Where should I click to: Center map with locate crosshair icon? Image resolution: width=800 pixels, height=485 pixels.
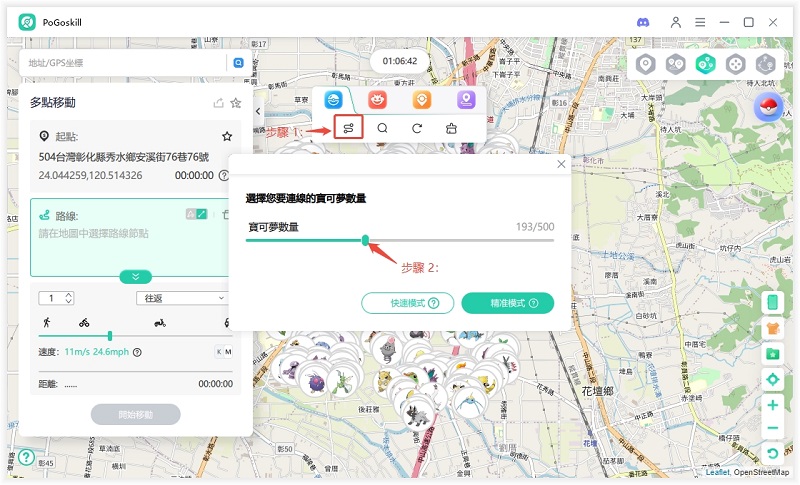(772, 379)
